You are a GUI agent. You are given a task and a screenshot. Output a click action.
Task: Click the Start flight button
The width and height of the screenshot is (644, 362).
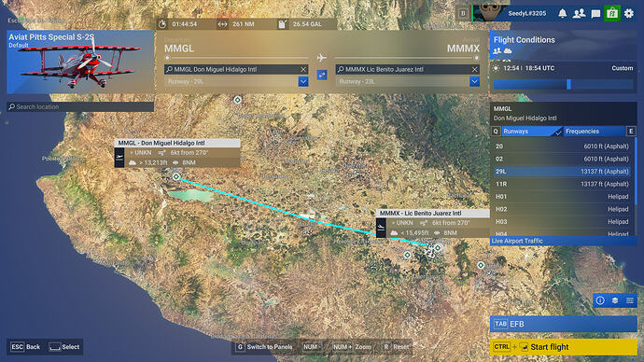(563, 347)
